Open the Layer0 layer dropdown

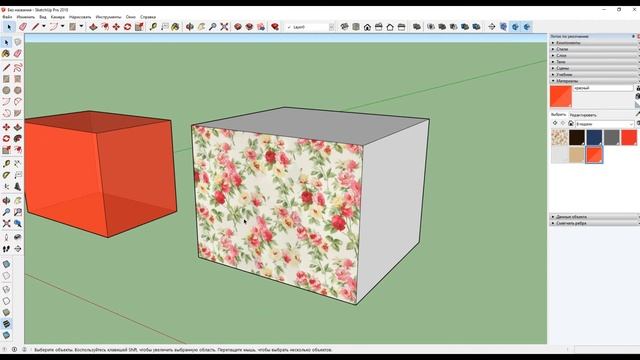tap(331, 27)
